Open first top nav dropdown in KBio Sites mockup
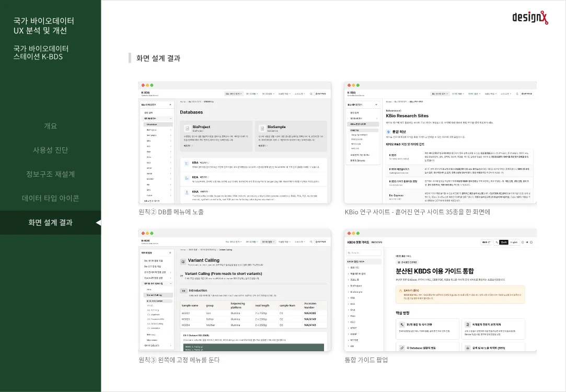This screenshot has width=566, height=392. tap(440, 94)
